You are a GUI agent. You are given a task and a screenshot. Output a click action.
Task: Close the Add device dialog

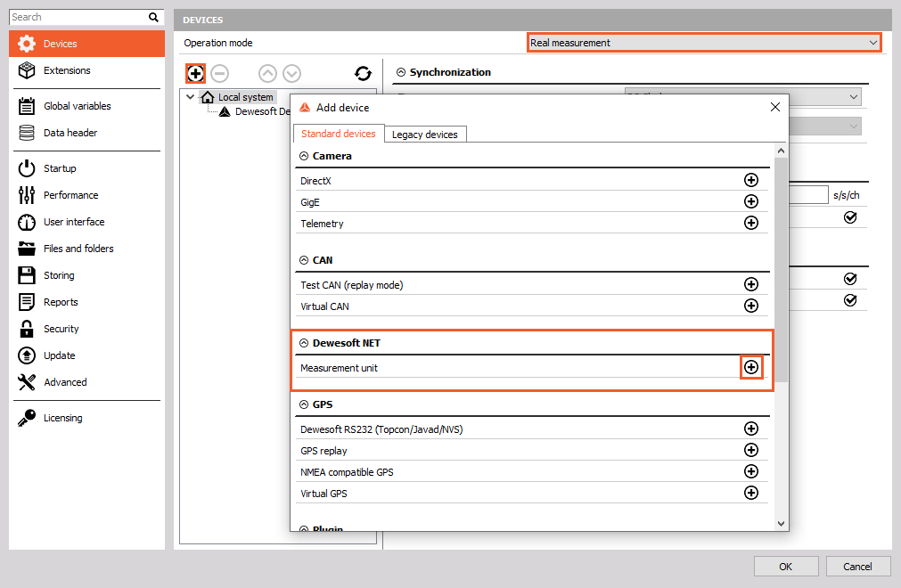775,108
